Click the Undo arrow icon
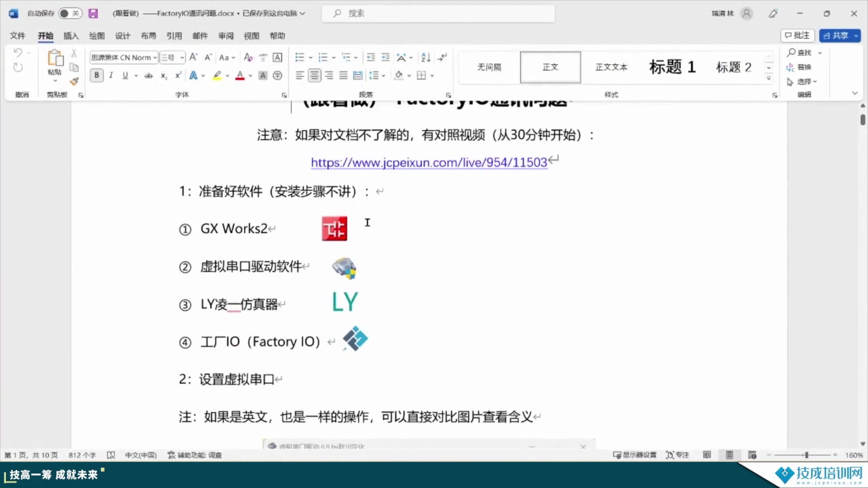Image resolution: width=868 pixels, height=488 pixels. pyautogui.click(x=18, y=53)
